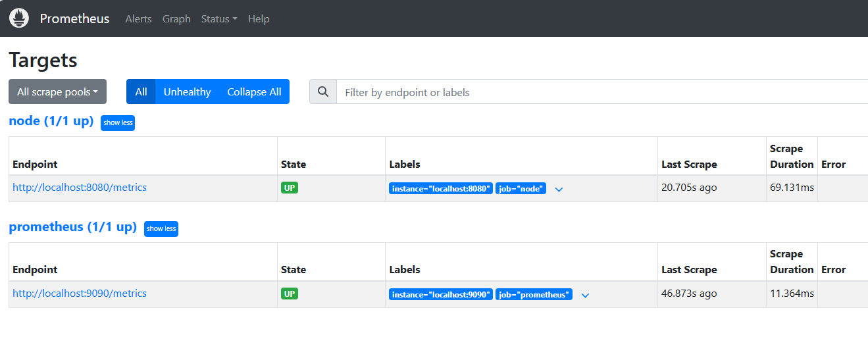Toggle Collapse All target pools

coord(254,92)
